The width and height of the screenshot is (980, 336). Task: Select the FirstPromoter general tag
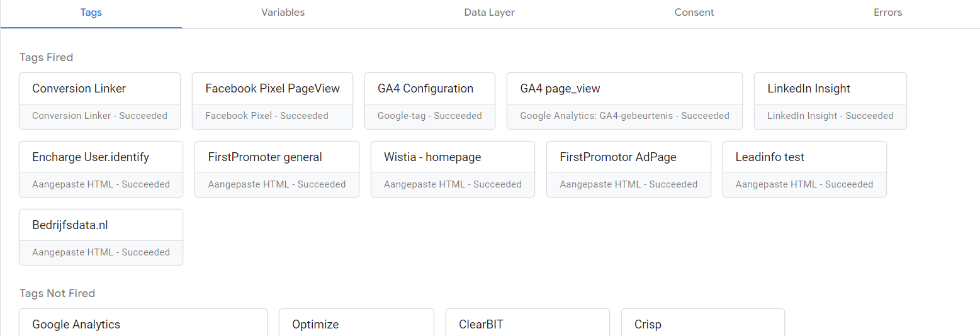click(x=276, y=169)
